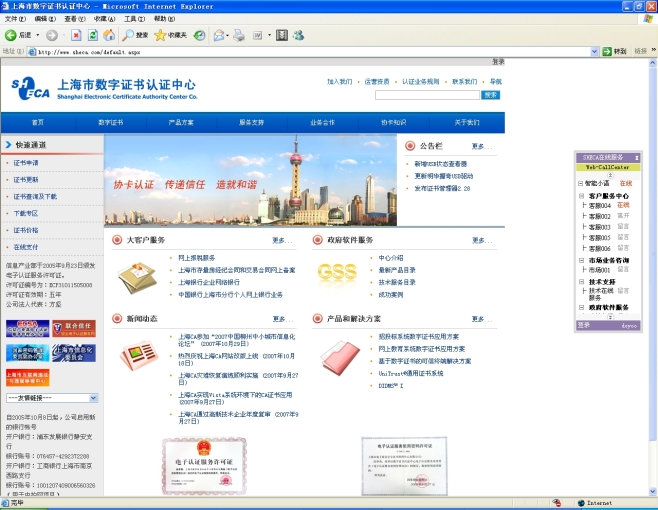Open the Mail button dropdown arrow
The image size is (658, 510).
coord(227,35)
